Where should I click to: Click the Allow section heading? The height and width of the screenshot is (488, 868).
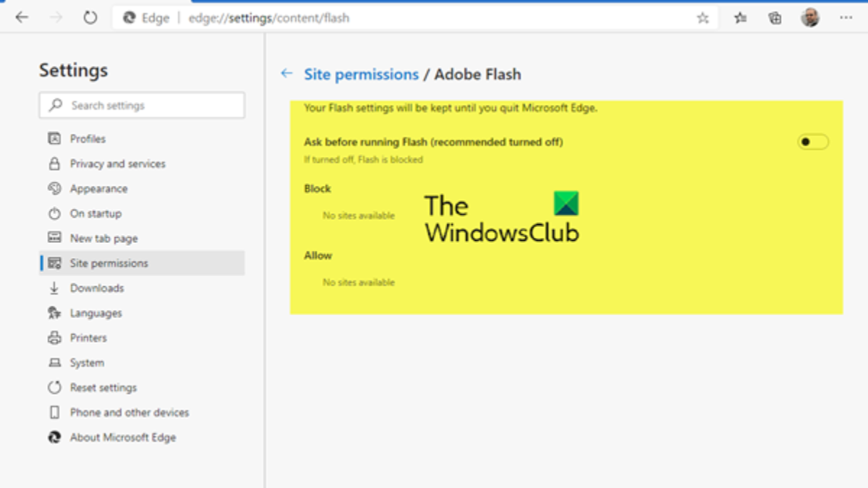point(318,255)
